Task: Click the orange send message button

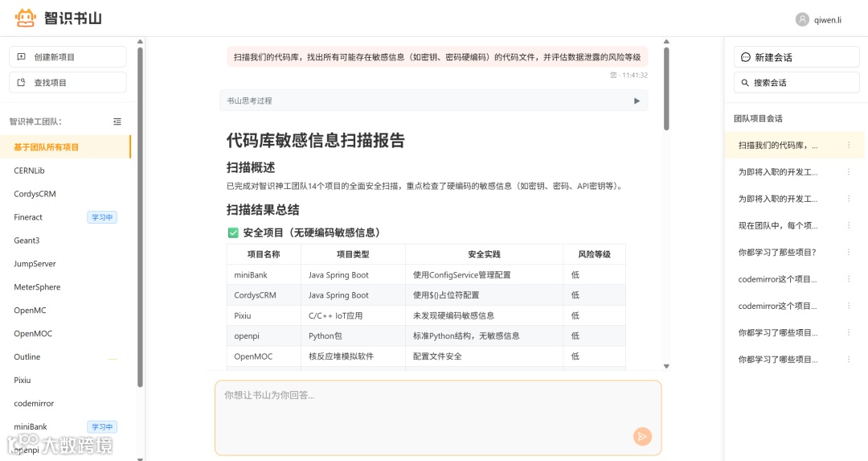Action: (642, 437)
